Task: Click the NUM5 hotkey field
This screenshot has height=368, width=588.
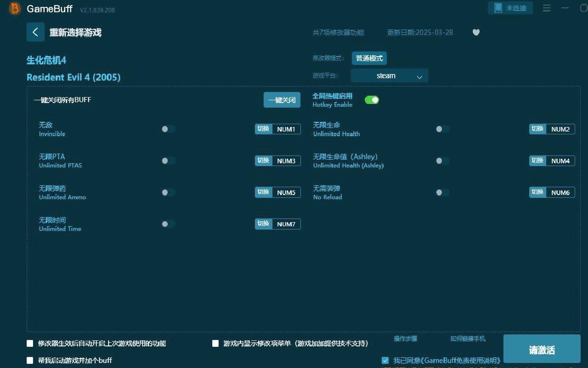Action: (x=286, y=193)
